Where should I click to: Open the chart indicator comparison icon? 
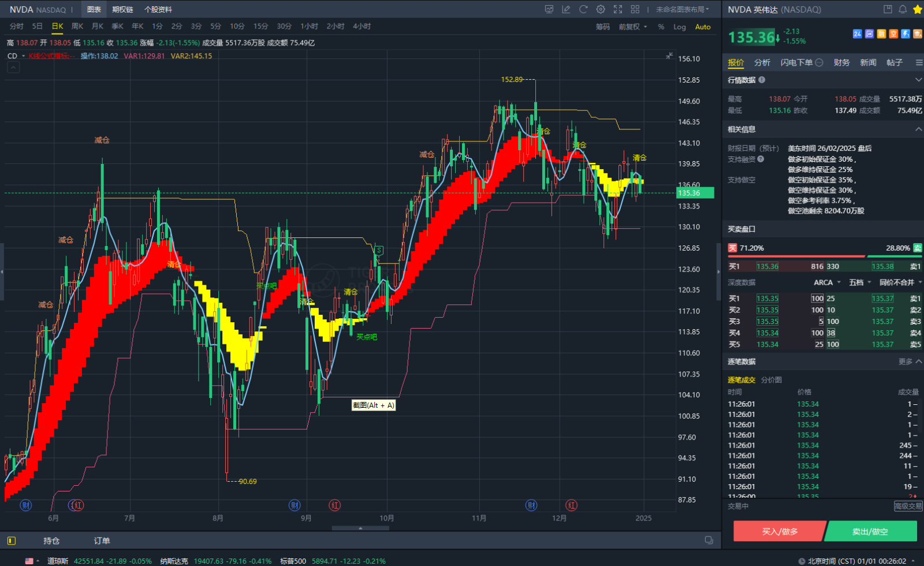(x=549, y=9)
